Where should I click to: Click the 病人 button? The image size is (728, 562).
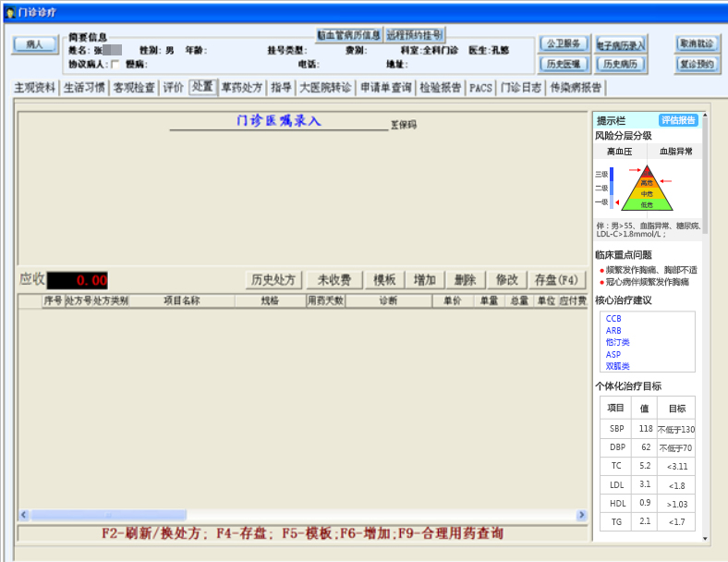click(x=34, y=44)
